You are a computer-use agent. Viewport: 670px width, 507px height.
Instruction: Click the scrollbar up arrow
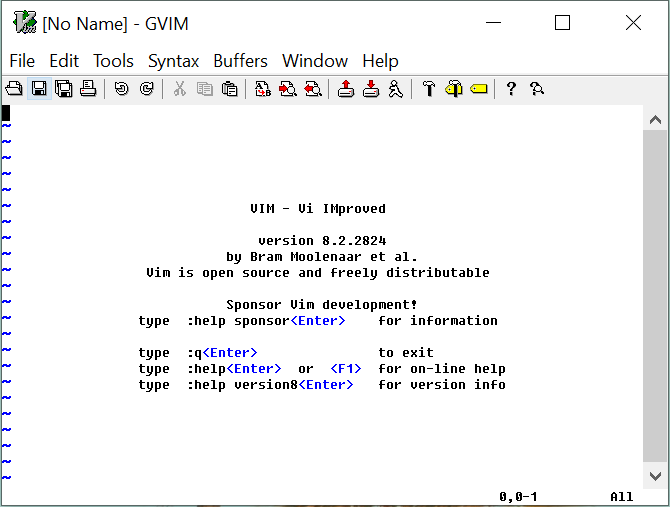coord(655,120)
